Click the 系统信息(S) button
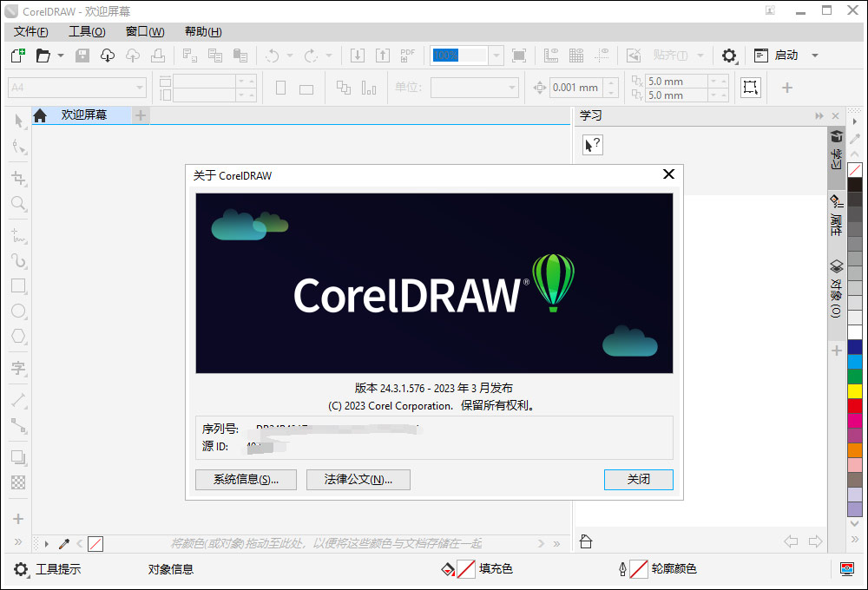The width and height of the screenshot is (868, 590). click(x=246, y=479)
